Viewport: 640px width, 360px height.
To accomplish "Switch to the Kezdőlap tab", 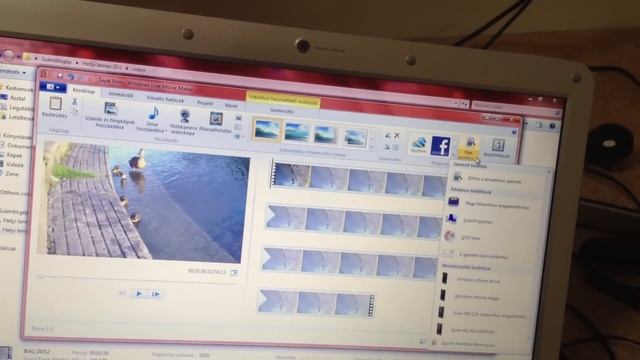I will [x=84, y=91].
